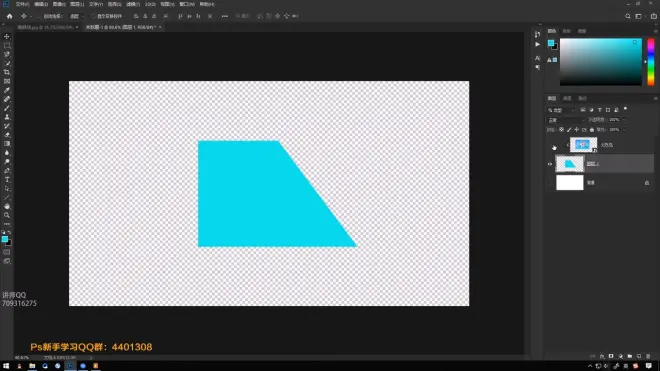
Task: Select the Lasso tool
Action: 7,54
